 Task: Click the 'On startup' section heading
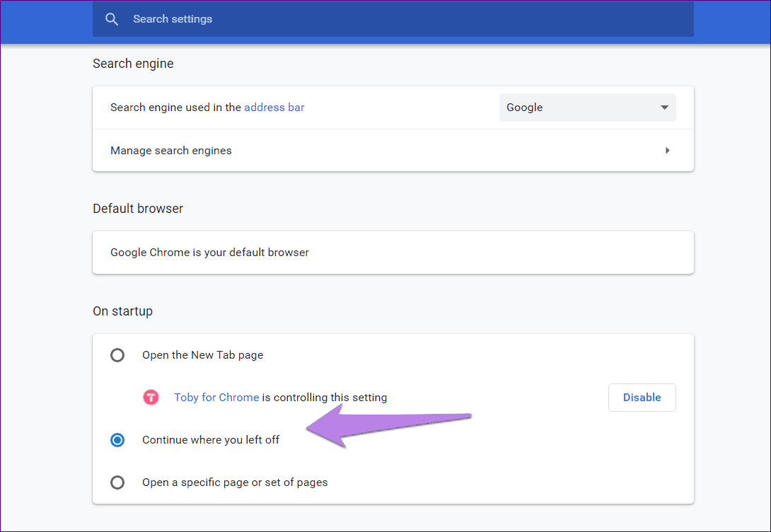122,311
